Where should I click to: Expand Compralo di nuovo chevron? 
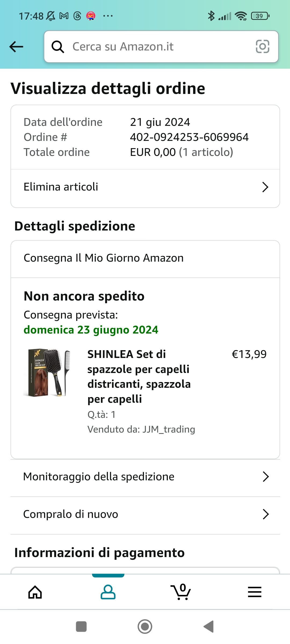pos(266,514)
